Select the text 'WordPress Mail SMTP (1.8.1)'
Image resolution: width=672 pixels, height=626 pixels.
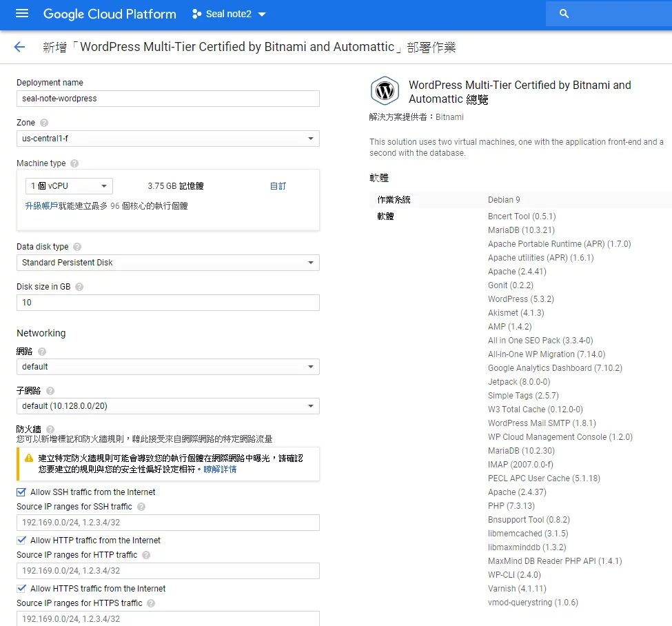point(542,423)
